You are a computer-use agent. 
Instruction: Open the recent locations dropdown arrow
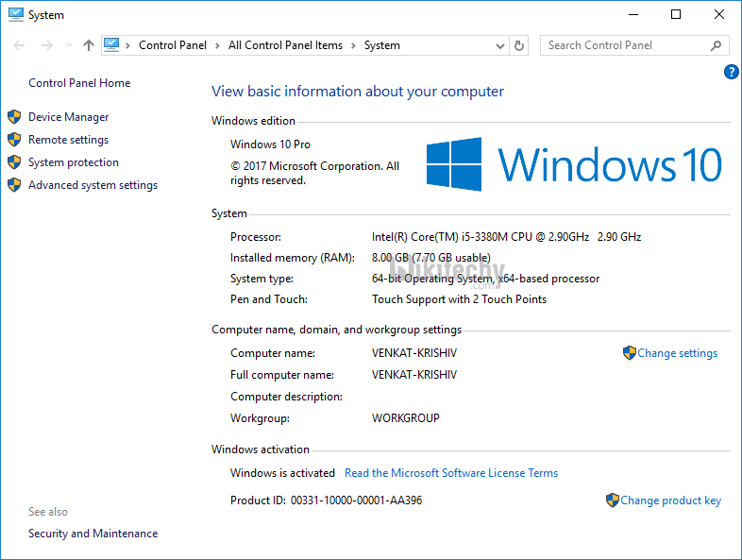click(x=69, y=45)
